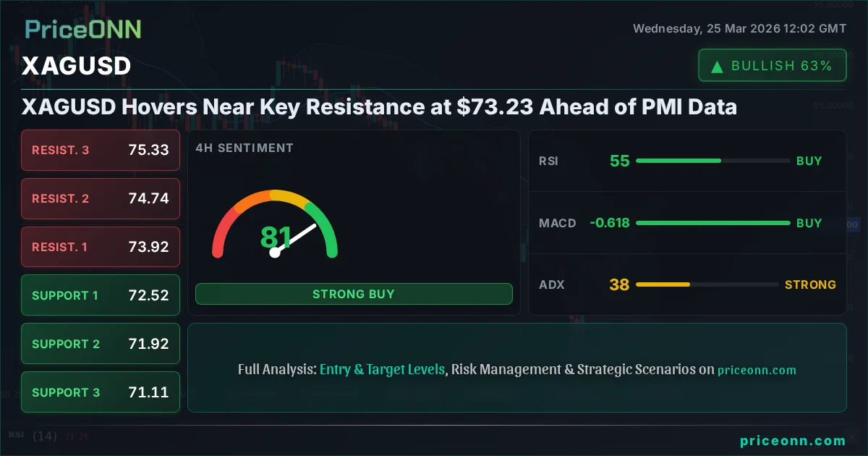Open the Entry & Target Levels link

pyautogui.click(x=382, y=369)
